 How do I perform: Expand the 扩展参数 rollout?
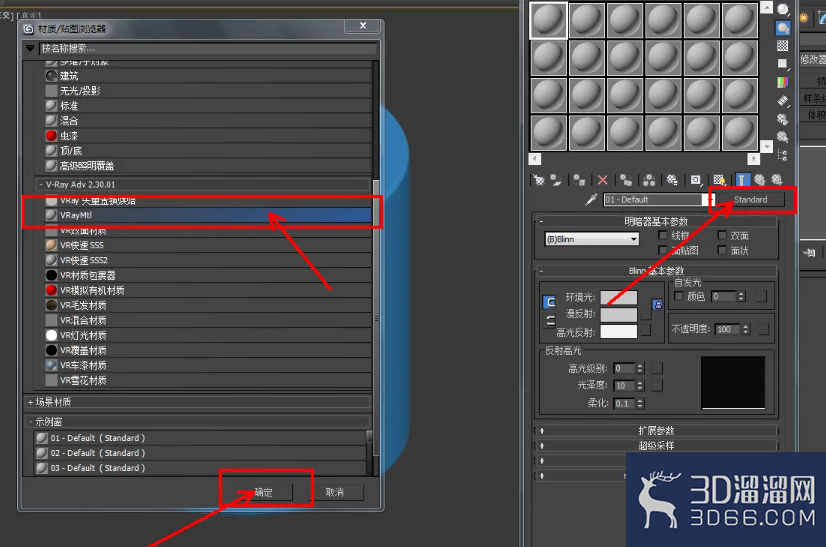pyautogui.click(x=541, y=431)
